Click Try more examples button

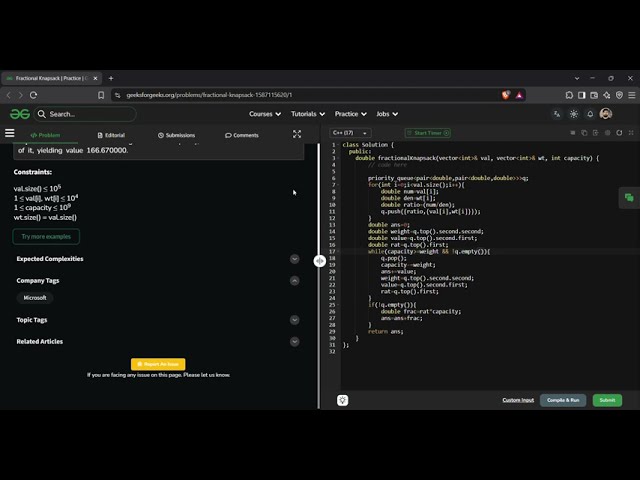coord(46,236)
